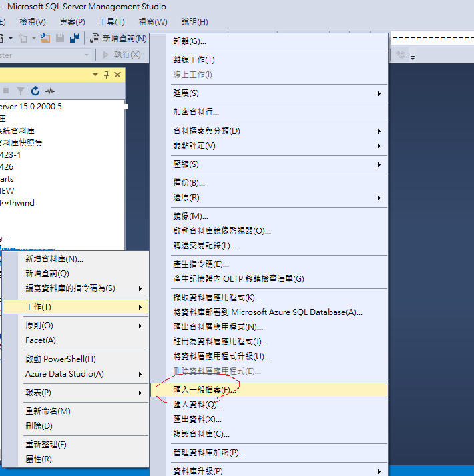Choose 加密資料行... option

coord(269,112)
